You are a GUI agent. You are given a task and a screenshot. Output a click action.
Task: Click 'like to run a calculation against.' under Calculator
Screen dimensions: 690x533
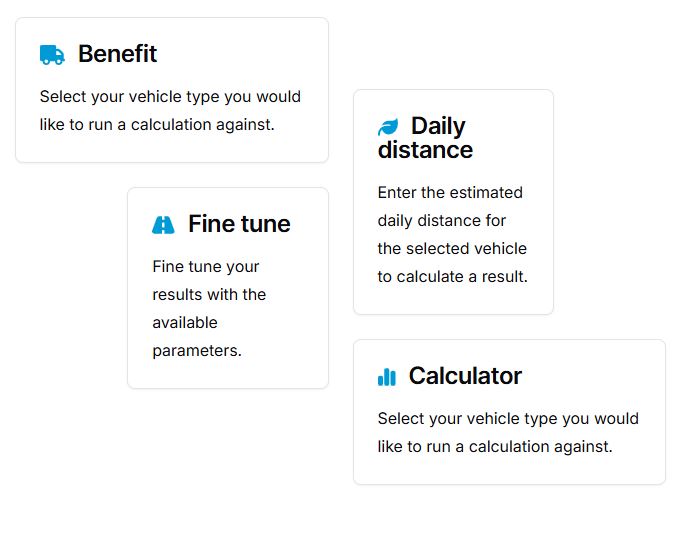495,446
